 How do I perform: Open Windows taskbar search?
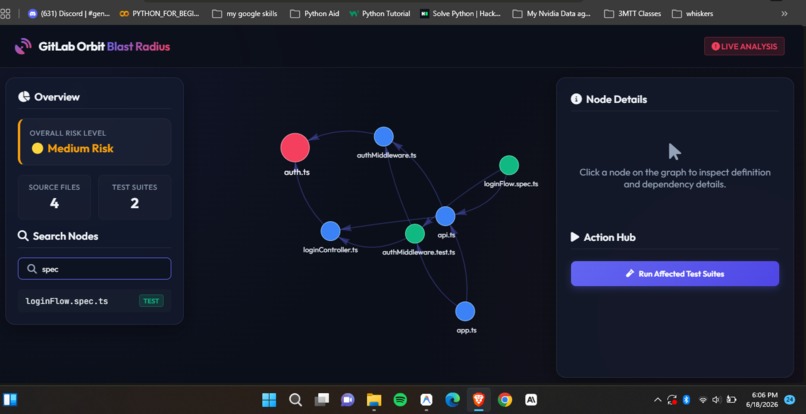pyautogui.click(x=295, y=400)
